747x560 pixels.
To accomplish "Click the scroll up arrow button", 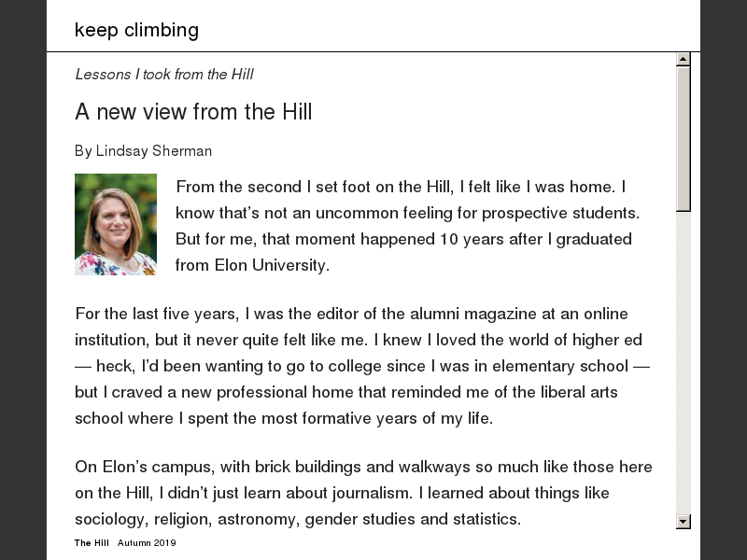I will coord(684,60).
